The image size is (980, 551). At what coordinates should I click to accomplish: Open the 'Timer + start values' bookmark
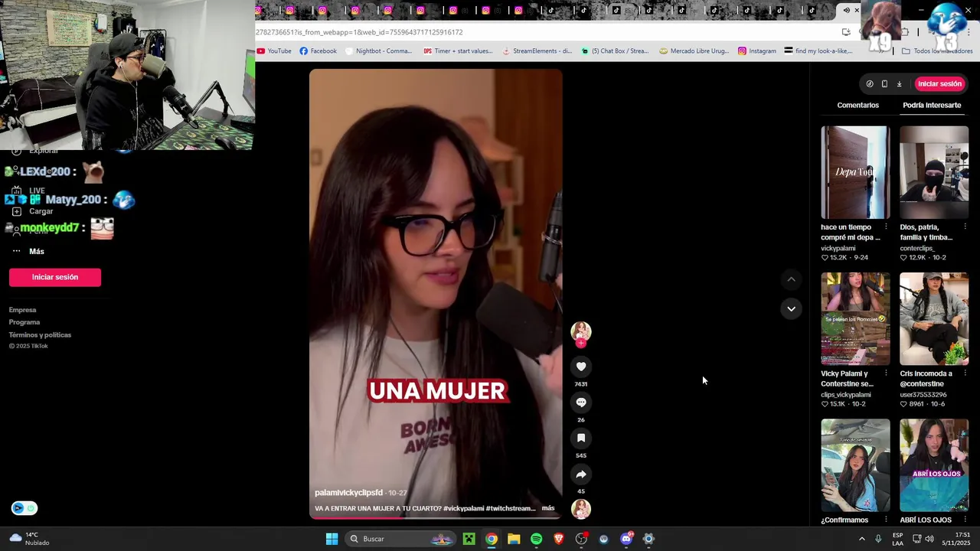click(458, 51)
